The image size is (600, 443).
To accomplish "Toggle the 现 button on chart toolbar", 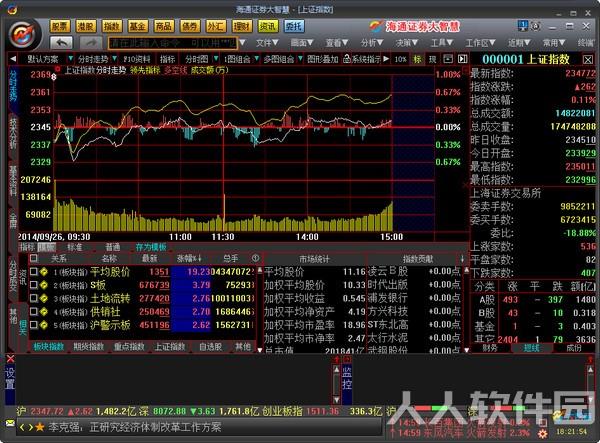I will (432, 59).
